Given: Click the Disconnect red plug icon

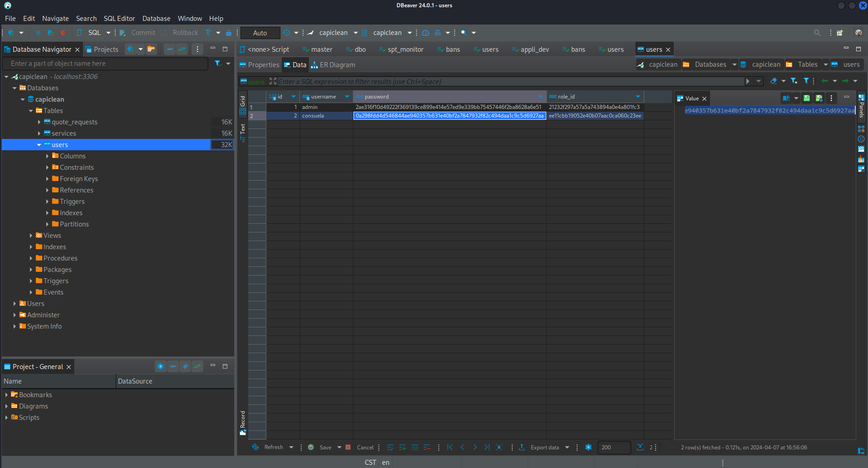Looking at the screenshot, I should (63, 33).
